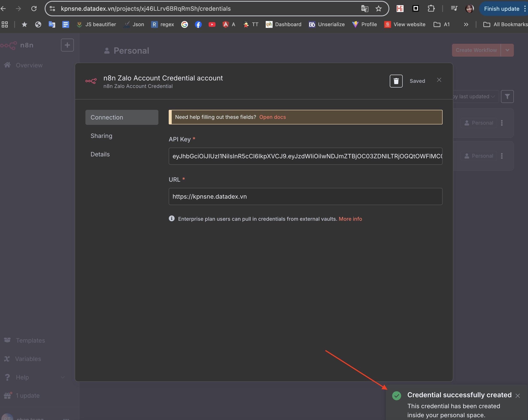Expand the Help menu in sidebar
The image size is (528, 420).
[34, 377]
